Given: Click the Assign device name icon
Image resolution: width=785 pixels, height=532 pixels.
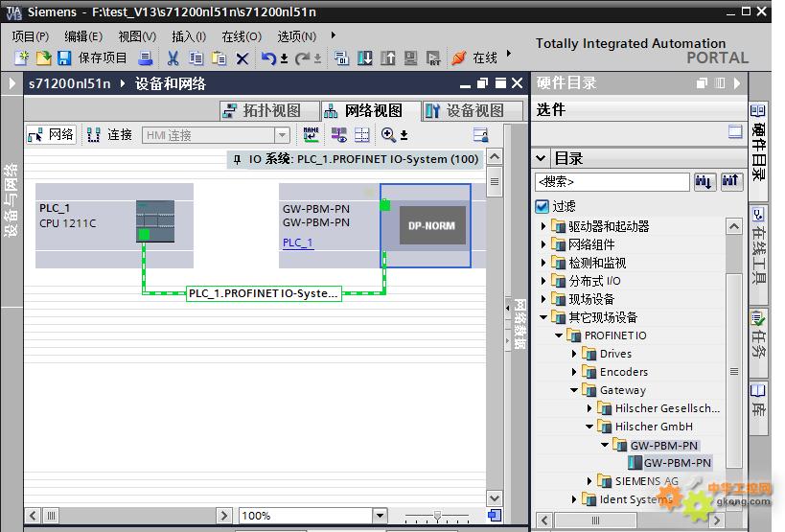Looking at the screenshot, I should [x=311, y=134].
